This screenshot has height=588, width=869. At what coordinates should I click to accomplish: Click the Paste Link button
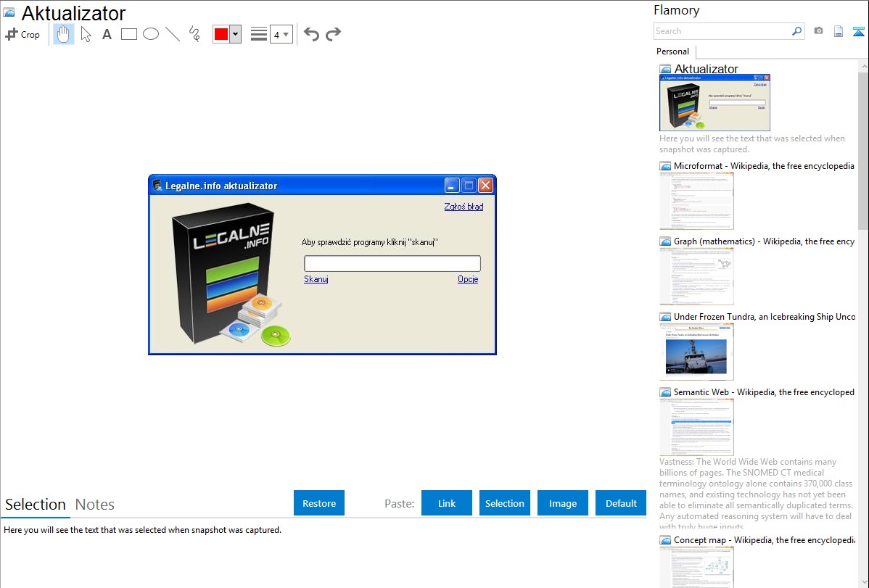tap(447, 503)
